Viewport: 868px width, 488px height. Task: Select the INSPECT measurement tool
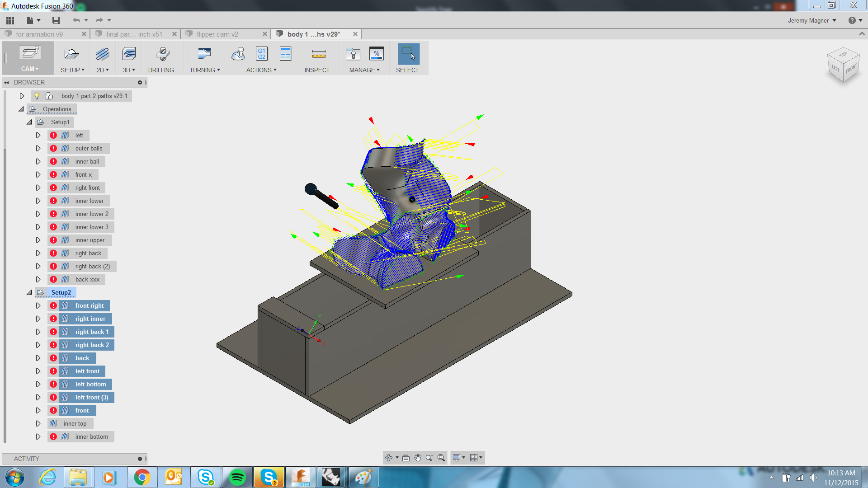click(x=318, y=58)
